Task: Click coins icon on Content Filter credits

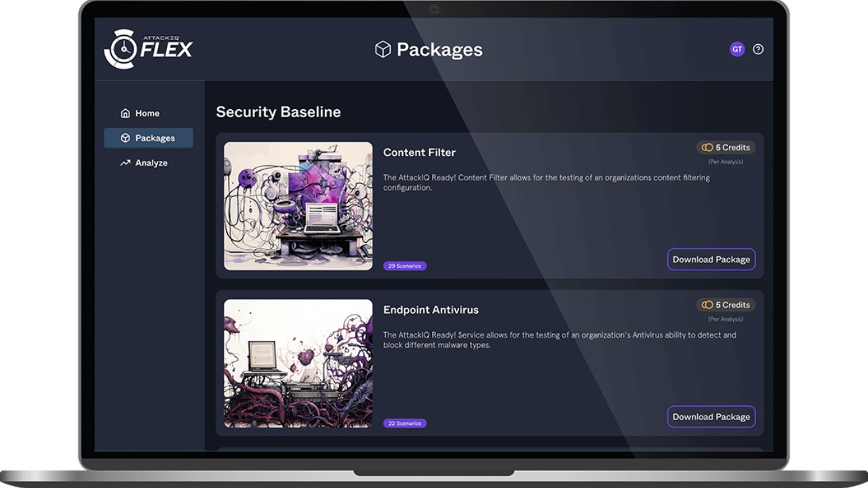Action: pyautogui.click(x=707, y=148)
